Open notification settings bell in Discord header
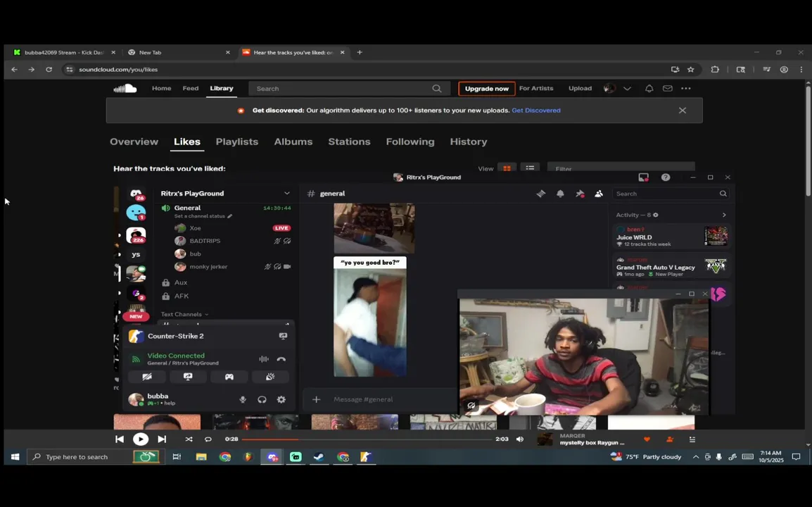 [560, 194]
